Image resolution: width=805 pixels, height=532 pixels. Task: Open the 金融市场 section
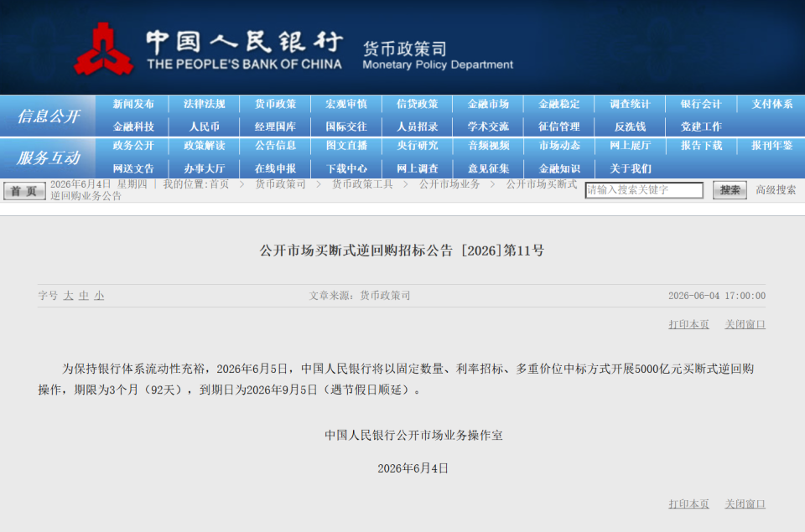488,104
